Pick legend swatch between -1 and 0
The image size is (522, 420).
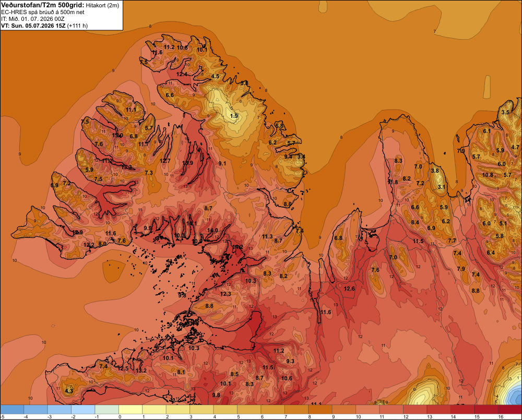[107, 409]
